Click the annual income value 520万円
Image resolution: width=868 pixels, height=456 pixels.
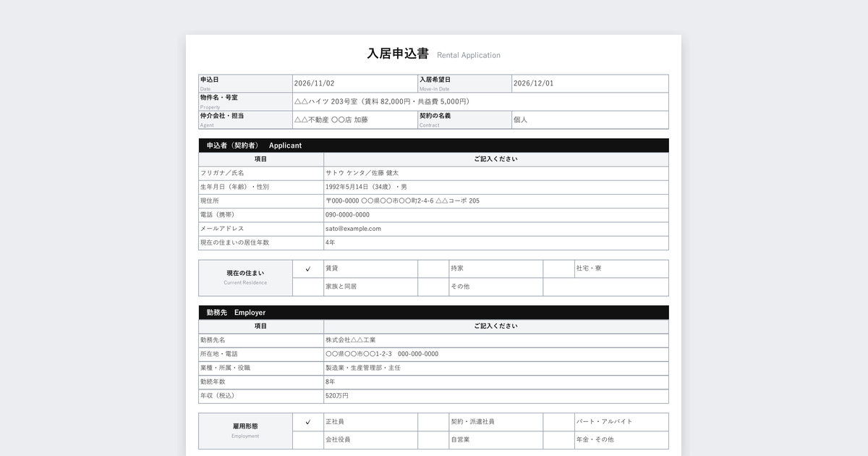[x=496, y=396]
